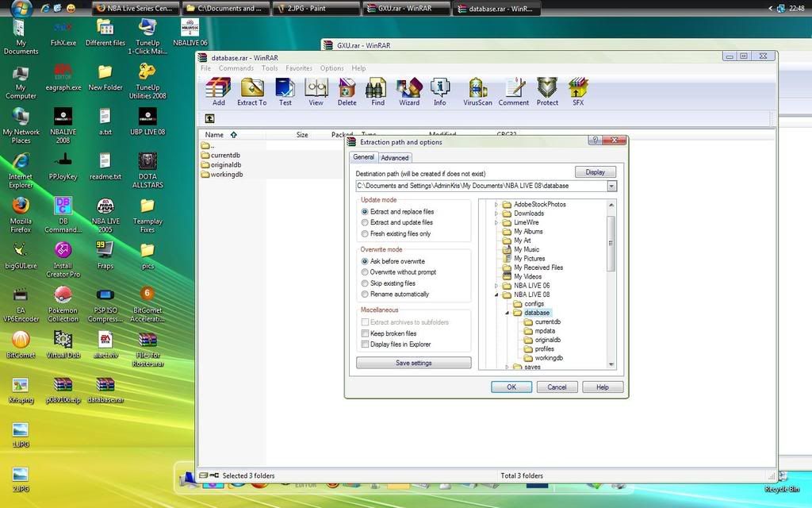Enable Keep broken files checkbox
812x508 pixels.
tap(389, 333)
